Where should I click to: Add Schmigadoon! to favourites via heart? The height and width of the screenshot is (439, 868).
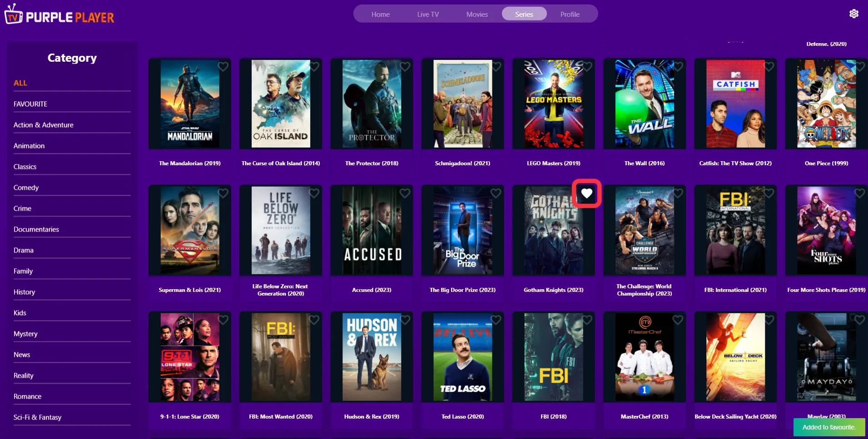tap(496, 67)
